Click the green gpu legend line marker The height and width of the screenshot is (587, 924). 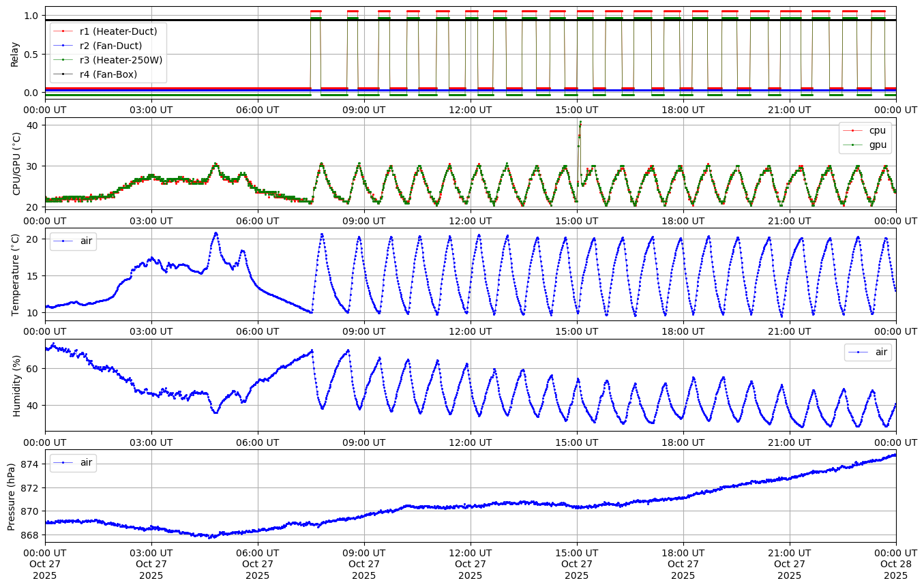point(851,145)
